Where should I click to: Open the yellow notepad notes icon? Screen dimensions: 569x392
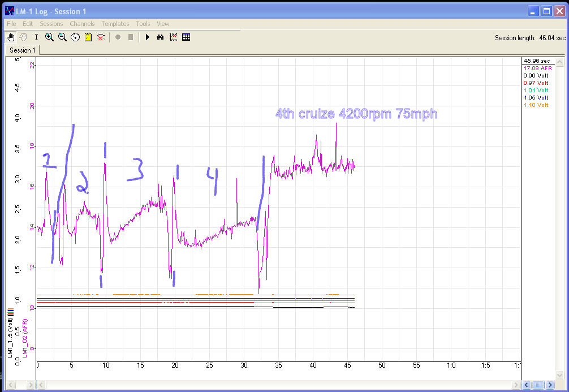pos(88,37)
